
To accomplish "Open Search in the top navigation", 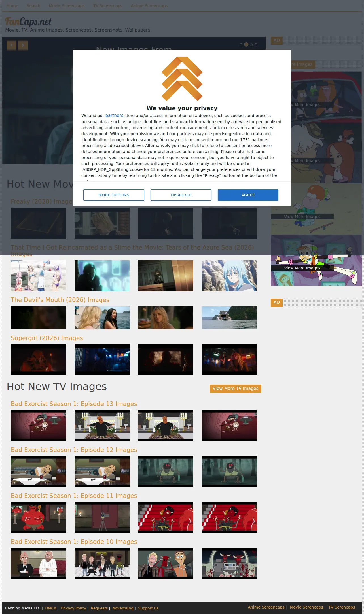I will [x=33, y=6].
